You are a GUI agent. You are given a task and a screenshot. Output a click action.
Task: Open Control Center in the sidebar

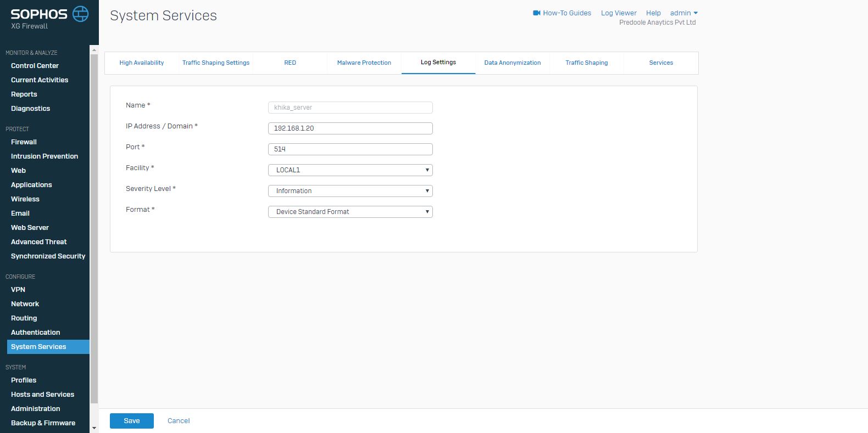pyautogui.click(x=35, y=66)
